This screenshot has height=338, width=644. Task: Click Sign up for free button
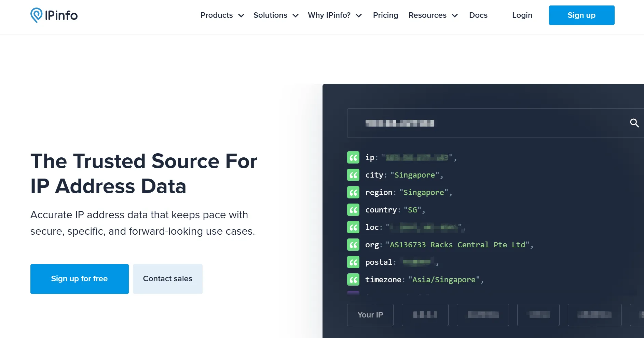80,279
